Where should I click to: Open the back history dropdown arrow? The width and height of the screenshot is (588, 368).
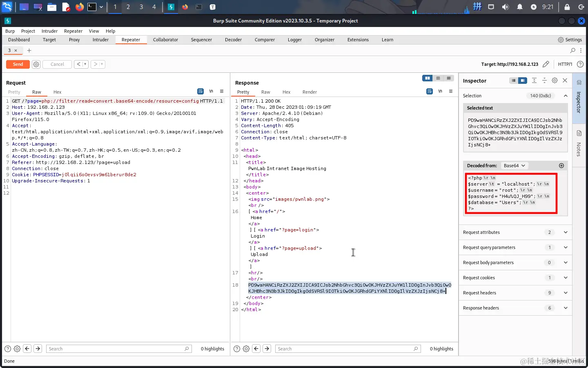tap(85, 64)
